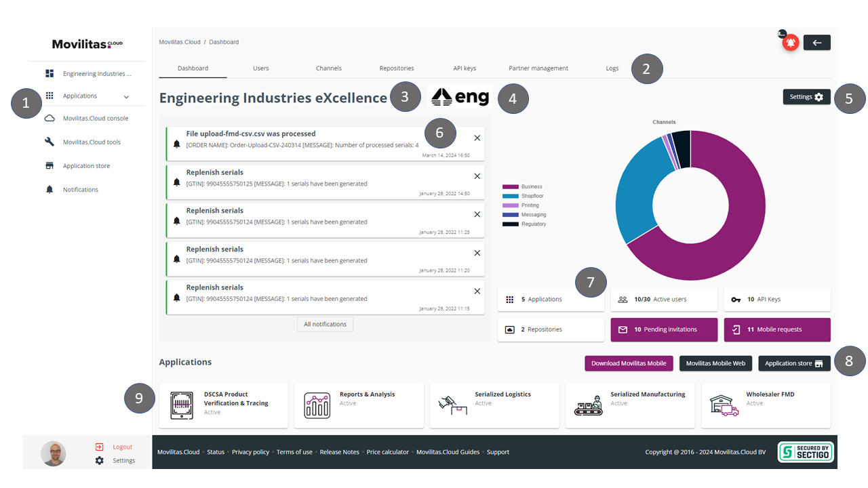Open the Movilitas Cloud logo home
The height and width of the screenshot is (488, 868).
click(87, 44)
